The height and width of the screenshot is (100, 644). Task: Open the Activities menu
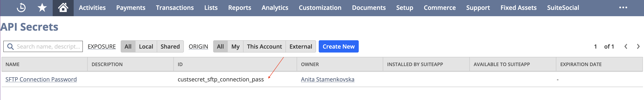92,8
